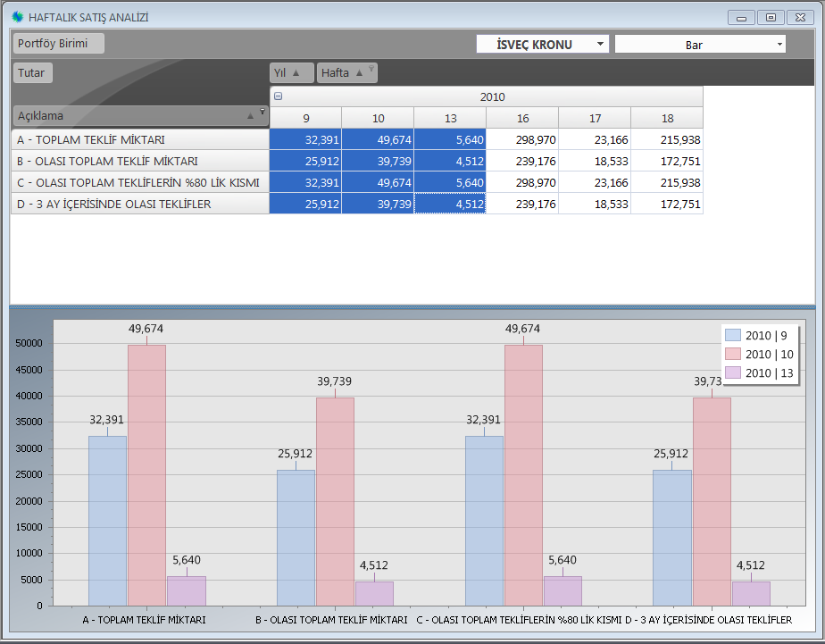Click the filter icon on the Hafta field

coord(371,70)
